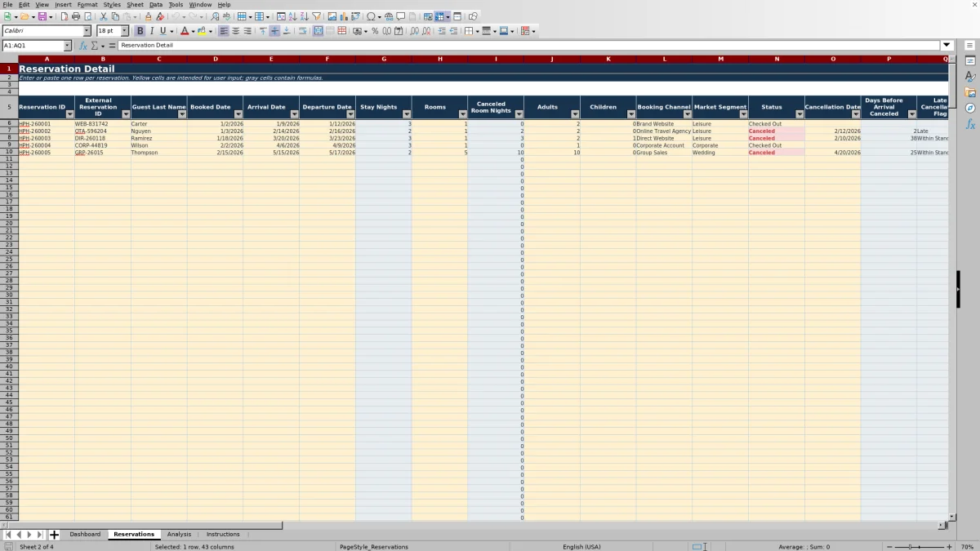This screenshot has height=551, width=980.
Task: Export directly as PDF icon
Action: pyautogui.click(x=65, y=16)
